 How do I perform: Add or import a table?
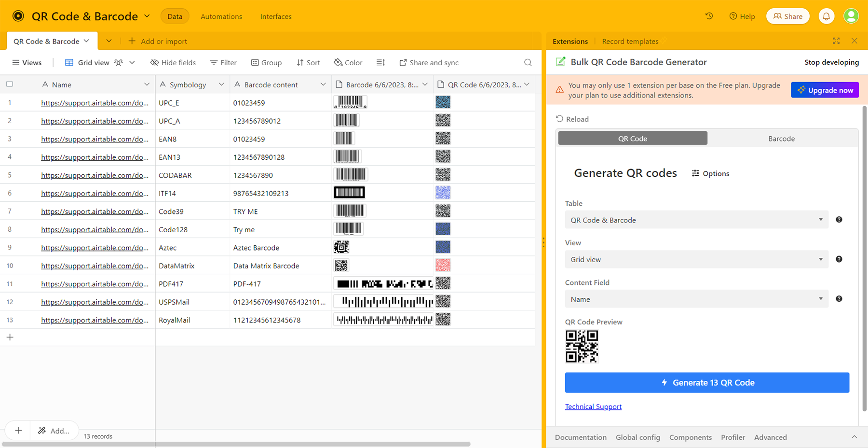[x=158, y=41]
